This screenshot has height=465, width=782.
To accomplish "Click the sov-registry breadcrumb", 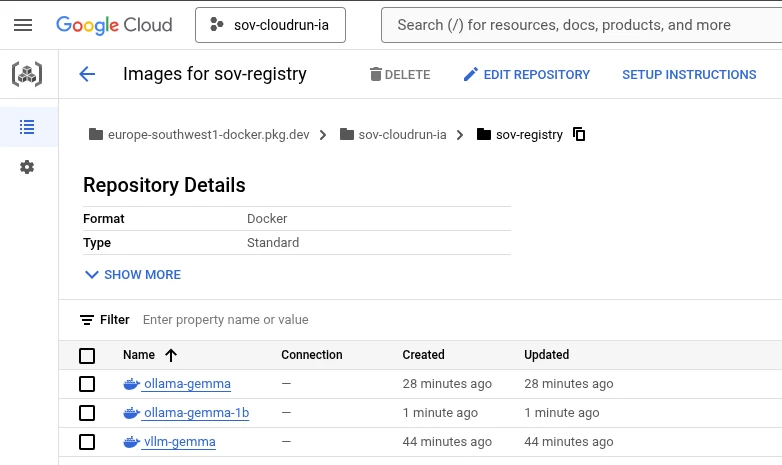I will [529, 135].
